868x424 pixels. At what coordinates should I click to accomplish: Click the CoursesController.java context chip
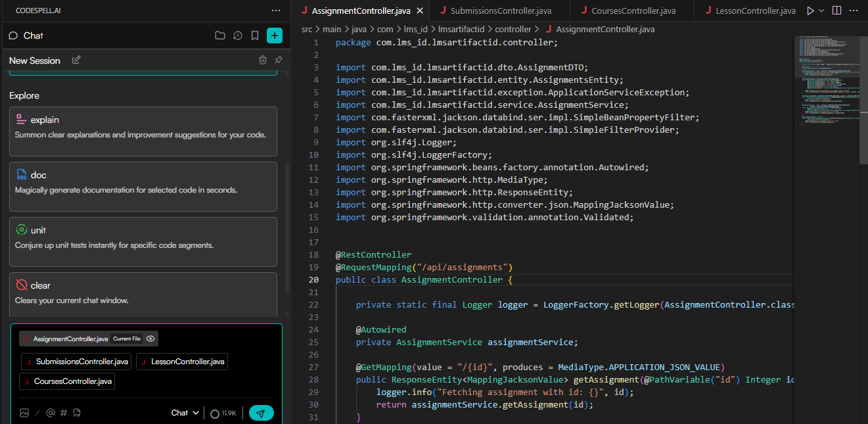click(x=68, y=381)
